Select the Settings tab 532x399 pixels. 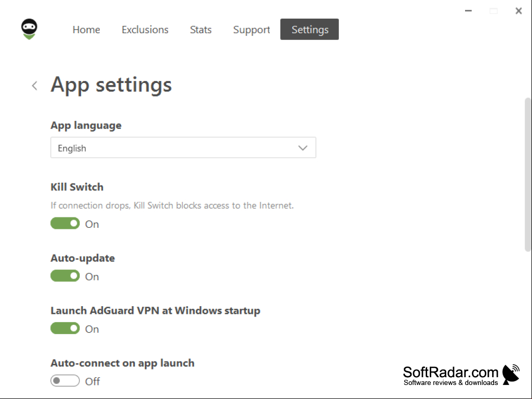pos(309,29)
